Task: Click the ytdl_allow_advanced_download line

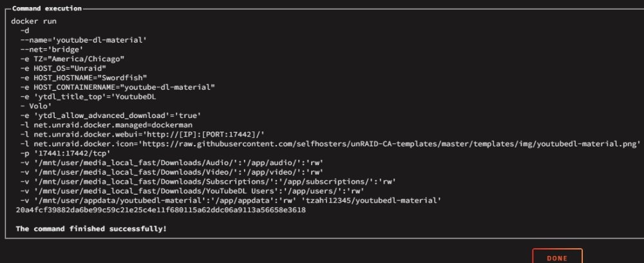Action: 111,116
